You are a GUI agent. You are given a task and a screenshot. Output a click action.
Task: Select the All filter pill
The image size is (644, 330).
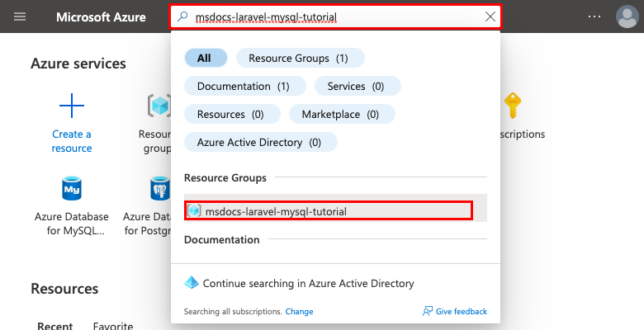pyautogui.click(x=206, y=58)
